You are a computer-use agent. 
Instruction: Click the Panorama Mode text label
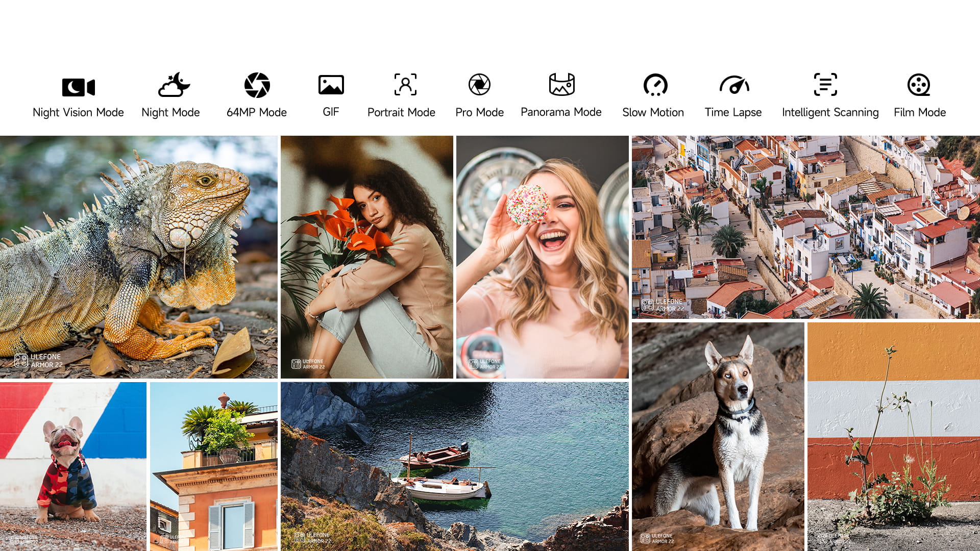coord(561,112)
